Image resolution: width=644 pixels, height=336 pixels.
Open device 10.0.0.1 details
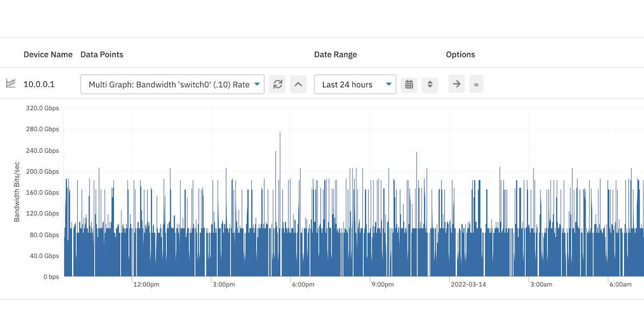39,84
